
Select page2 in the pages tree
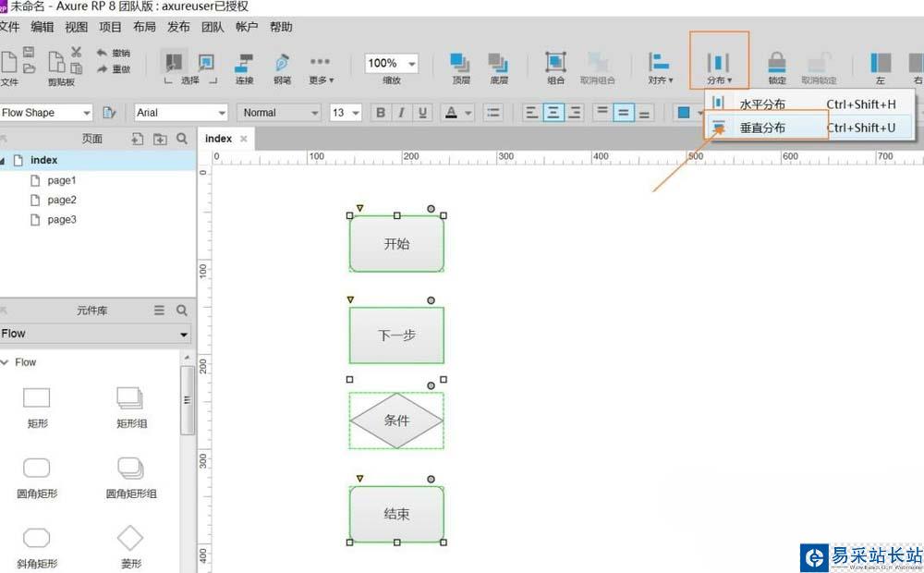tap(62, 200)
